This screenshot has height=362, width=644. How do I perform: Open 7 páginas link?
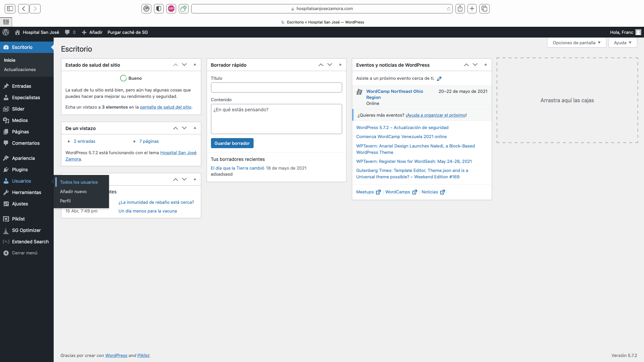pos(149,141)
